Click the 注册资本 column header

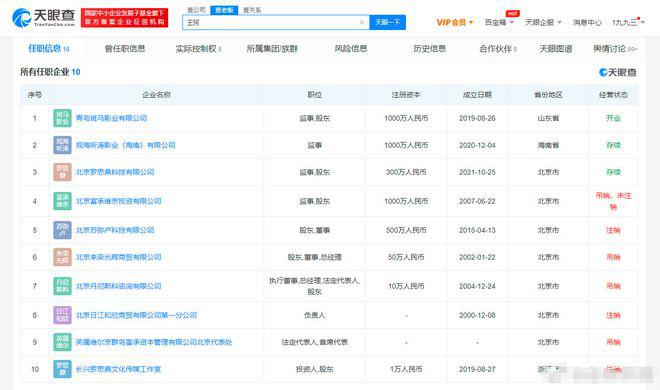(x=406, y=95)
